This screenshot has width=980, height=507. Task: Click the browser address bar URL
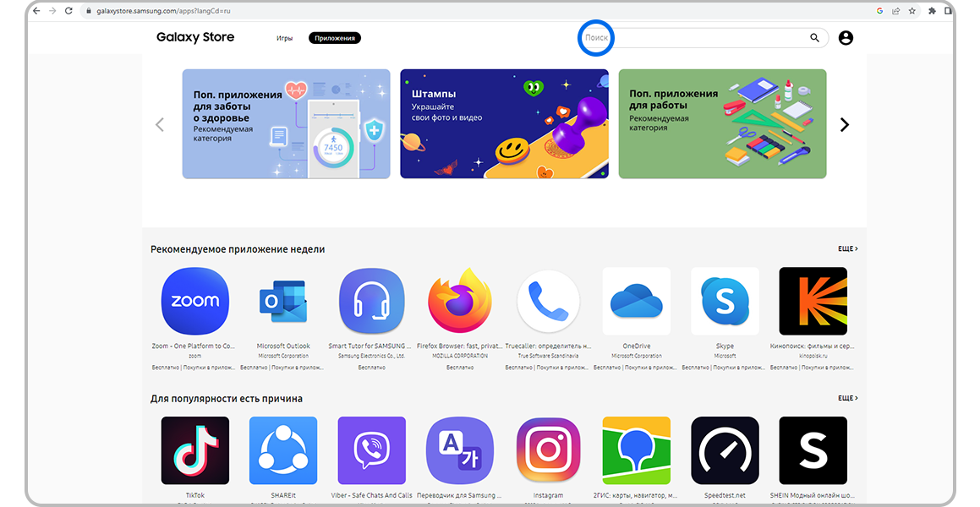(163, 11)
